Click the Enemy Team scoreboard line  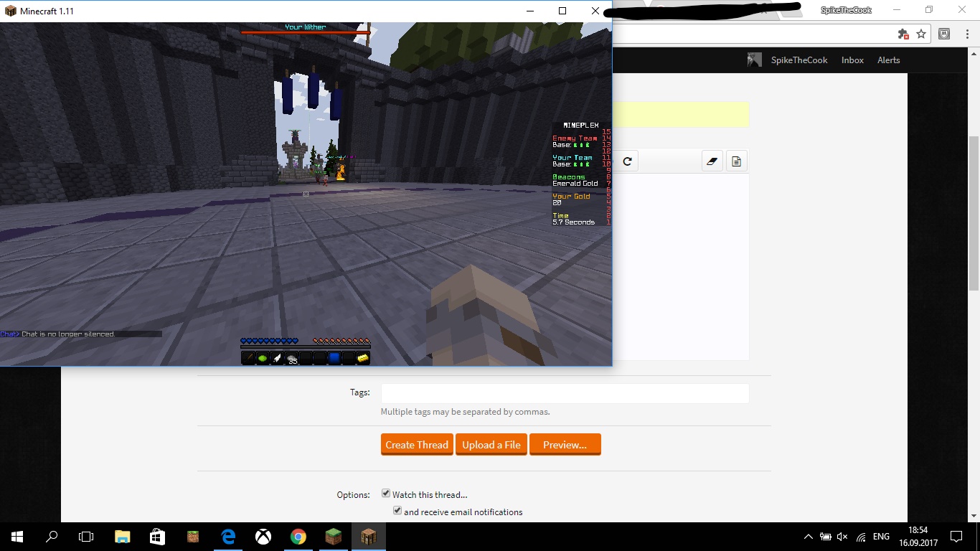575,138
